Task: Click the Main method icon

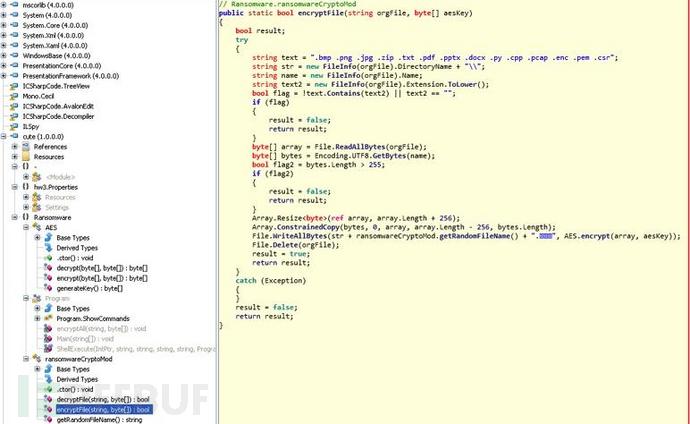Action: [x=48, y=339]
